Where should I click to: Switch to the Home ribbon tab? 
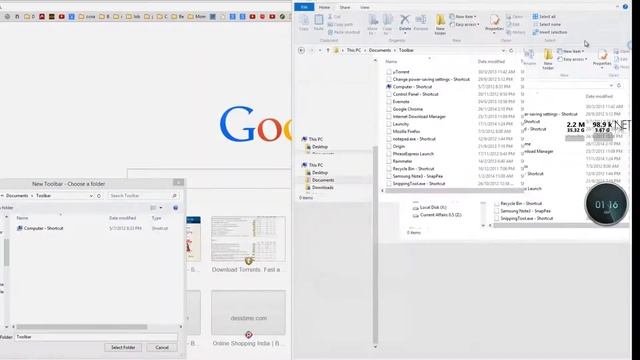point(324,7)
